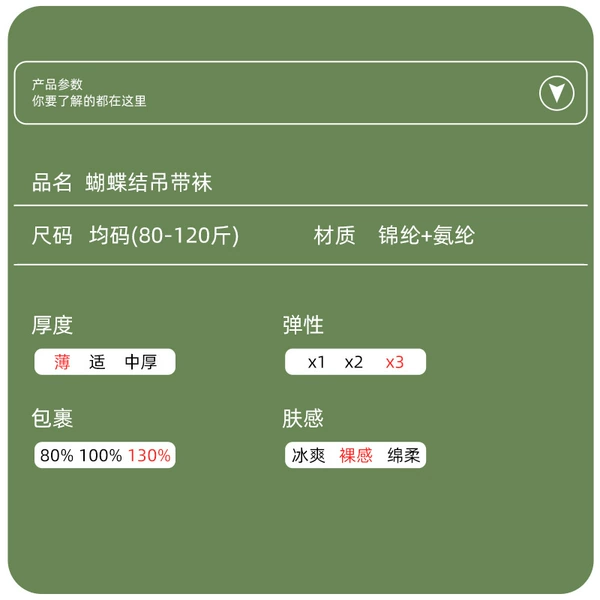Viewport: 600px width, 600px height.
Task: Select 100% wrapping option
Action: pos(101,455)
